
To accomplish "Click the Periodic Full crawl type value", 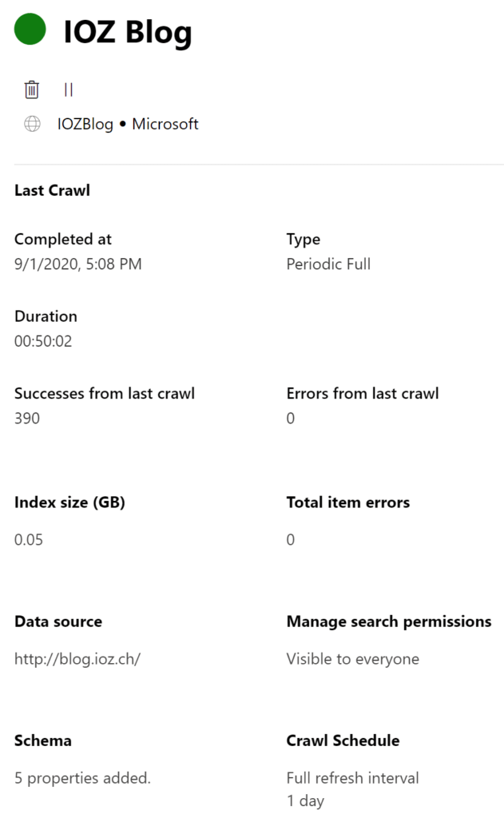I will (329, 264).
